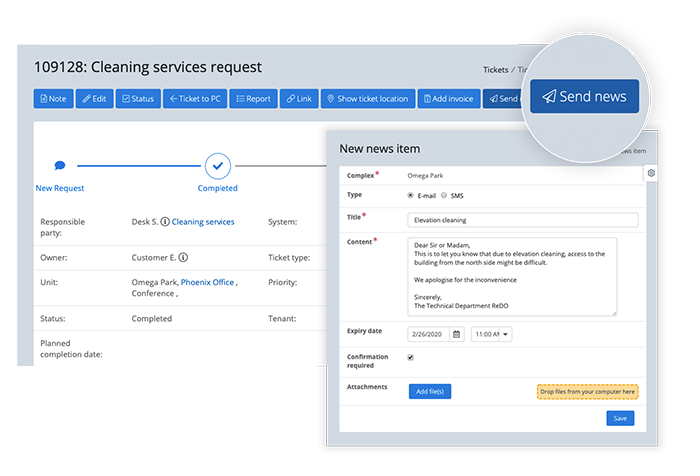
Task: Click the Completed status value text
Action: pyautogui.click(x=152, y=318)
